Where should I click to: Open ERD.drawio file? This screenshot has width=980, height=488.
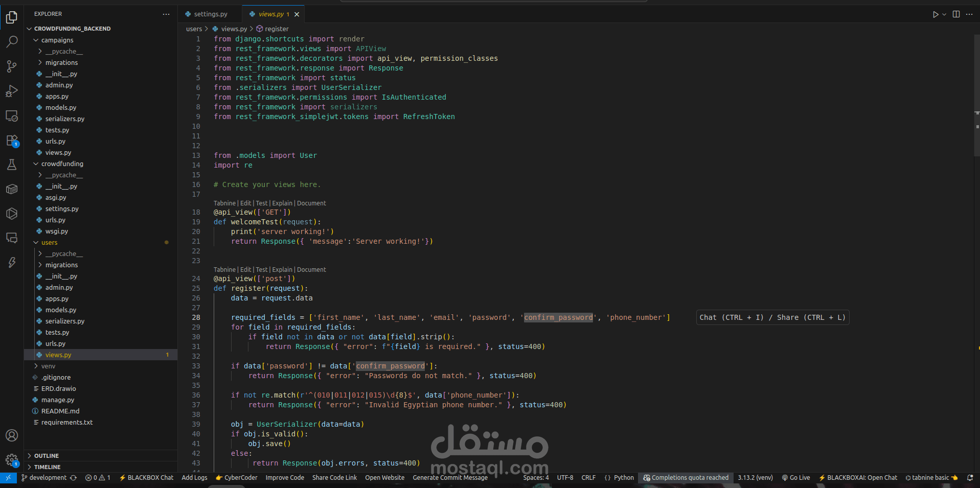point(101,388)
